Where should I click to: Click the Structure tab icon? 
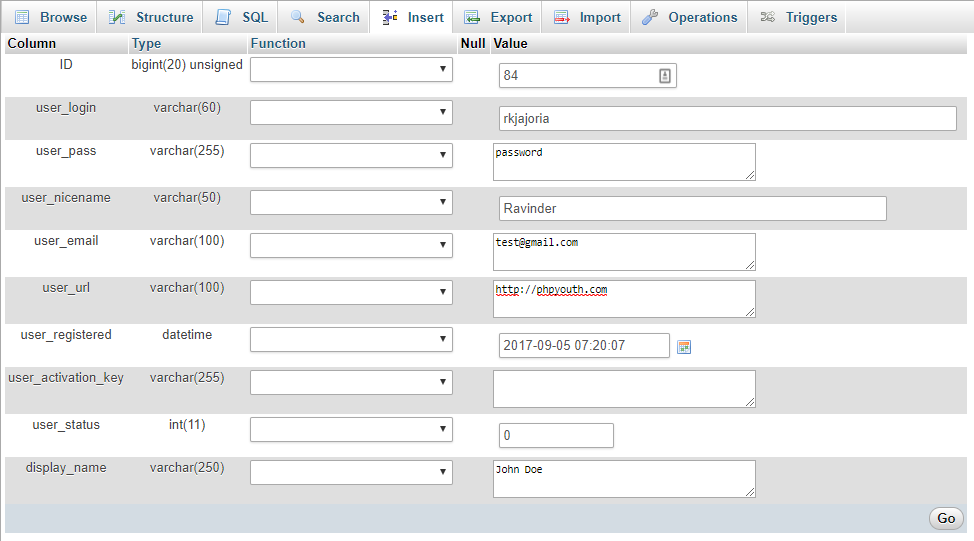pos(117,17)
